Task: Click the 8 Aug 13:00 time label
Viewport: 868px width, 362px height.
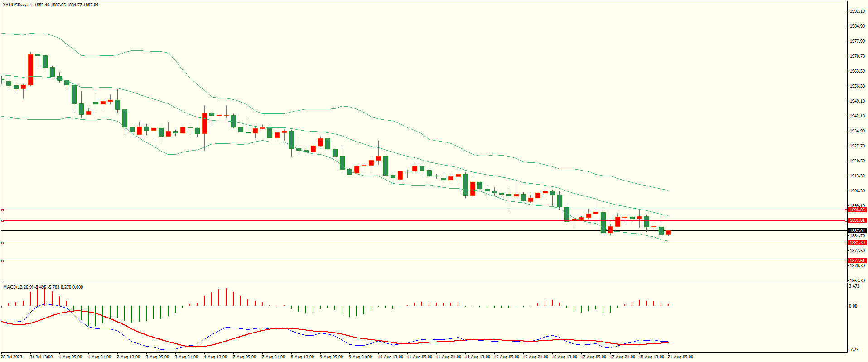Action: (x=302, y=357)
